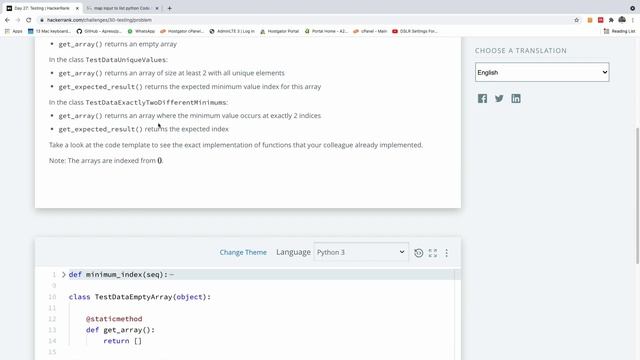The image size is (640, 360).
Task: Click the 'Take a look at the code template' sentence
Action: coord(236,145)
